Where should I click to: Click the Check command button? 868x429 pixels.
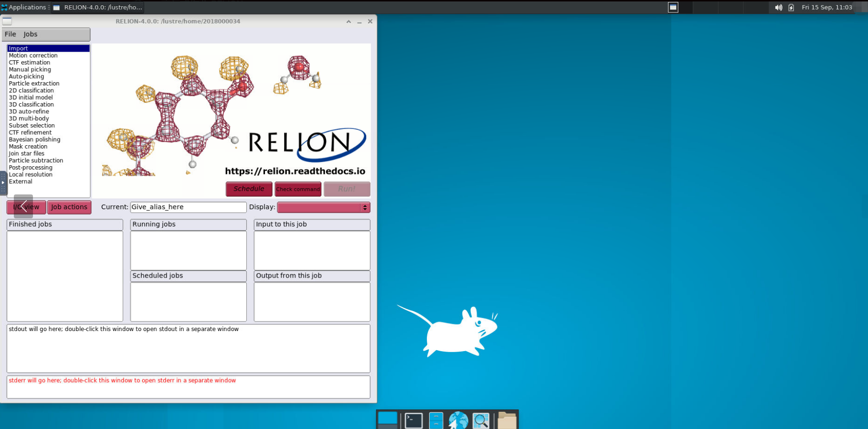298,189
